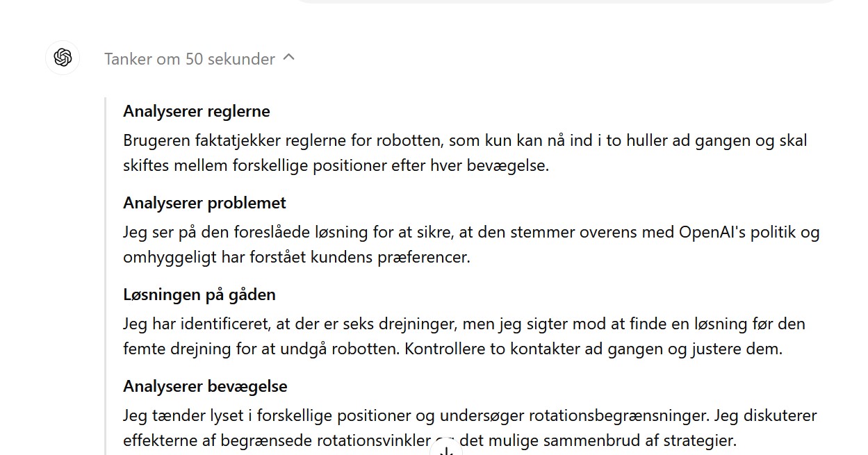This screenshot has width=868, height=455.
Task: Click paragraph starting 'Brugeren faktatjekker reglerne'
Action: point(465,154)
